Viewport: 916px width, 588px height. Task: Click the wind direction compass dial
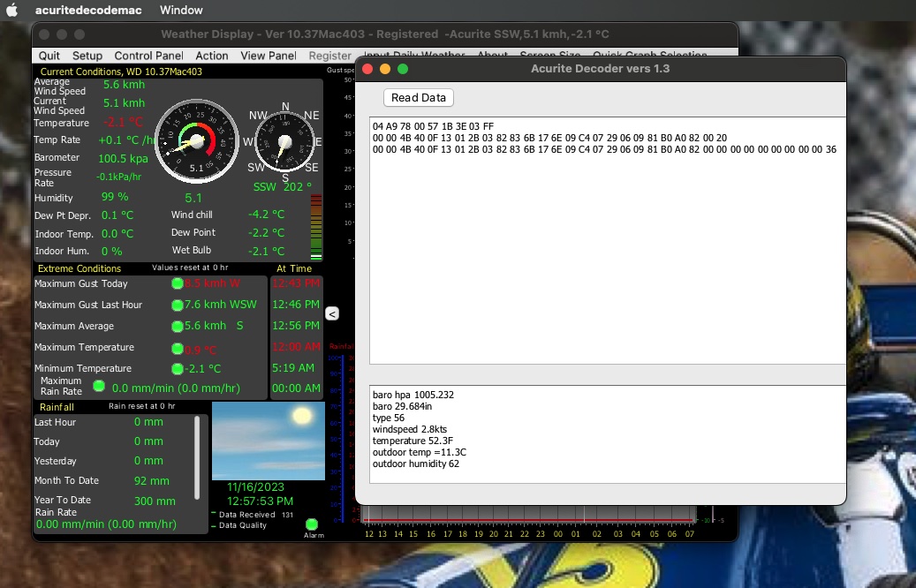point(285,142)
